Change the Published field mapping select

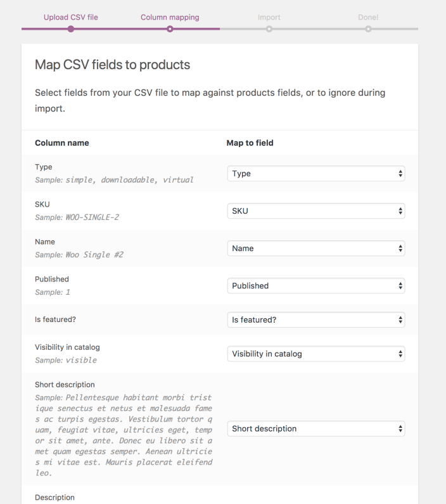[315, 286]
